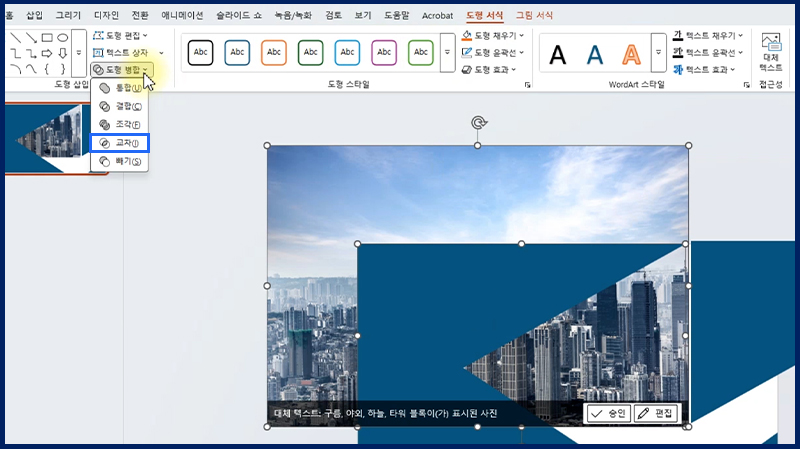Switch to the 그리기 tab
Image resolution: width=800 pixels, height=449 pixels.
point(68,15)
